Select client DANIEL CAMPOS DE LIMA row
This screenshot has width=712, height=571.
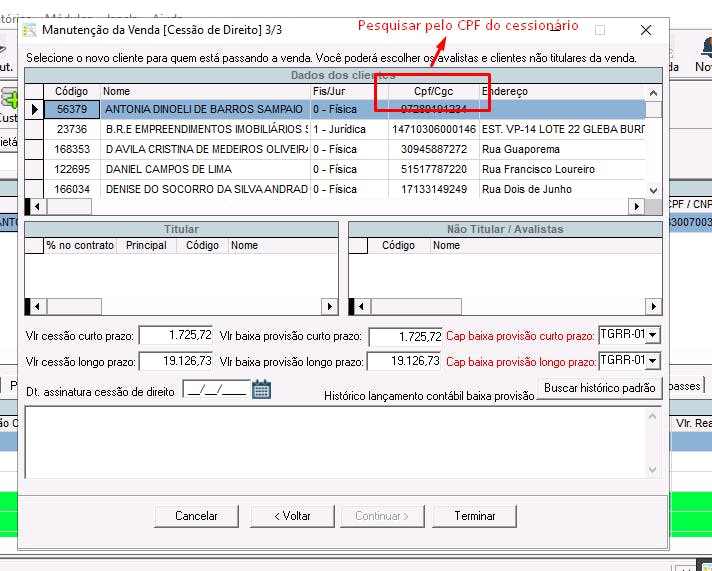335,169
